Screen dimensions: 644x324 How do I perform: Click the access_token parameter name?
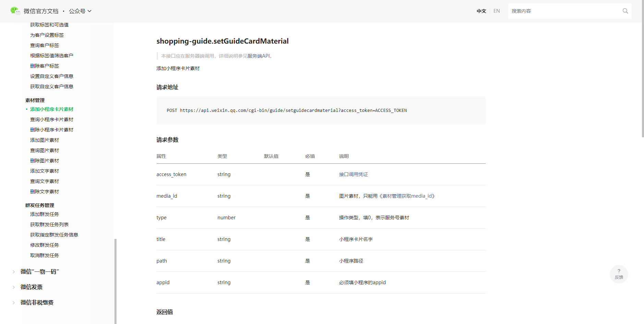[x=171, y=174]
